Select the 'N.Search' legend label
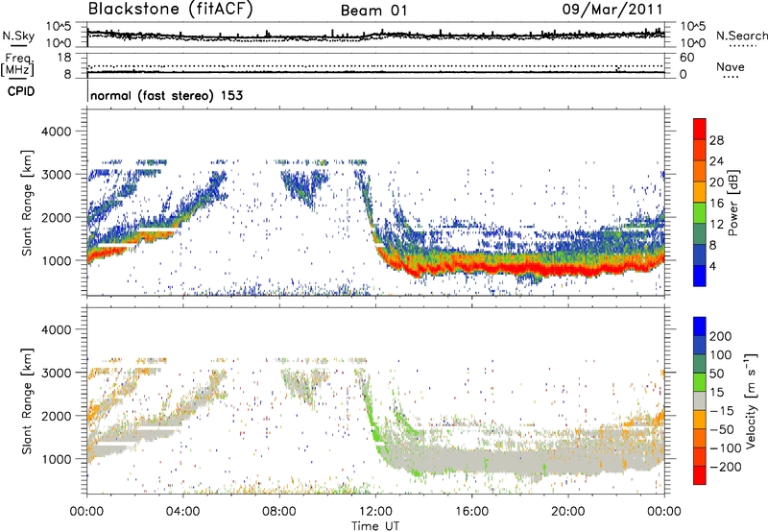The image size is (768, 532). (x=741, y=36)
